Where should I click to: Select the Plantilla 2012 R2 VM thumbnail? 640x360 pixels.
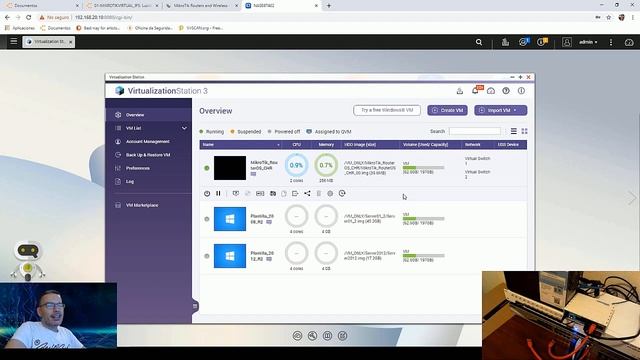click(x=230, y=256)
